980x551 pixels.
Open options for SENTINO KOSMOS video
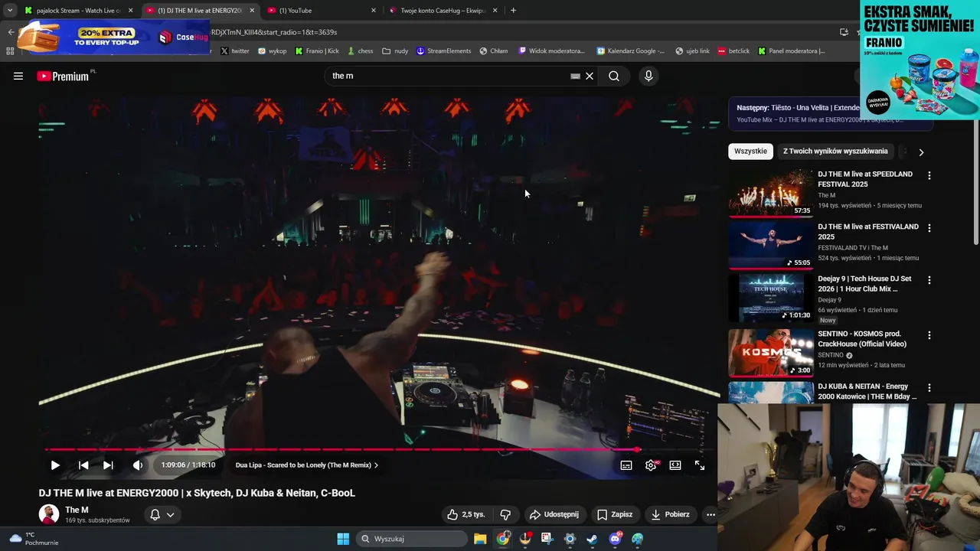929,335
